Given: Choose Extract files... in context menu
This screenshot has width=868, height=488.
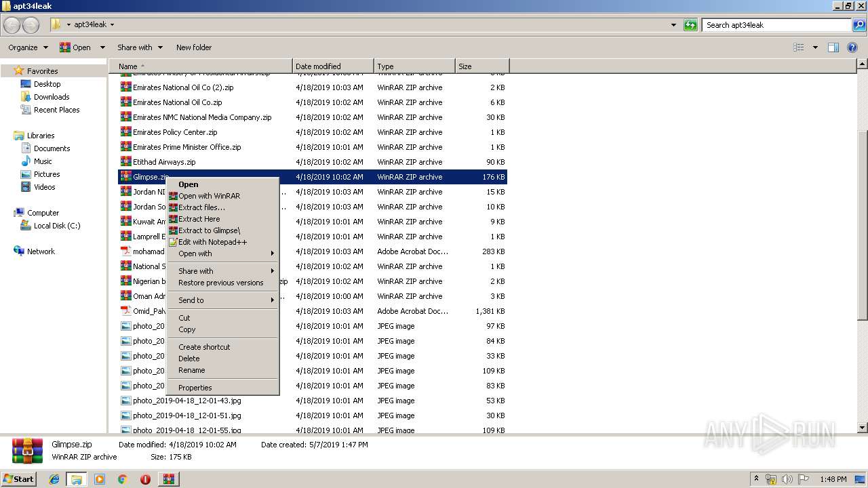Looking at the screenshot, I should tap(223, 207).
